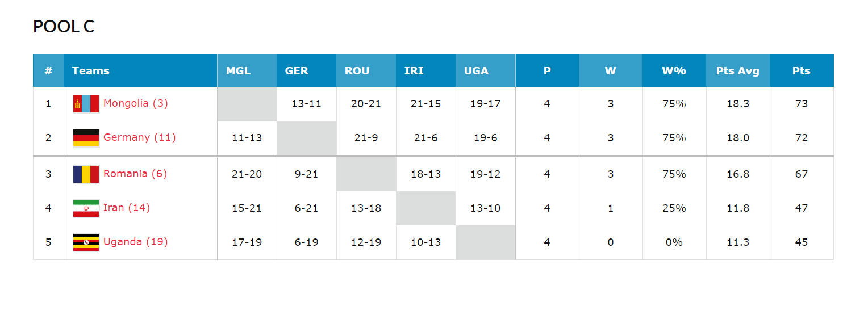Screen dimensions: 868x319
Task: Select Iran vs Uganda 13-10 score
Action: click(x=485, y=208)
